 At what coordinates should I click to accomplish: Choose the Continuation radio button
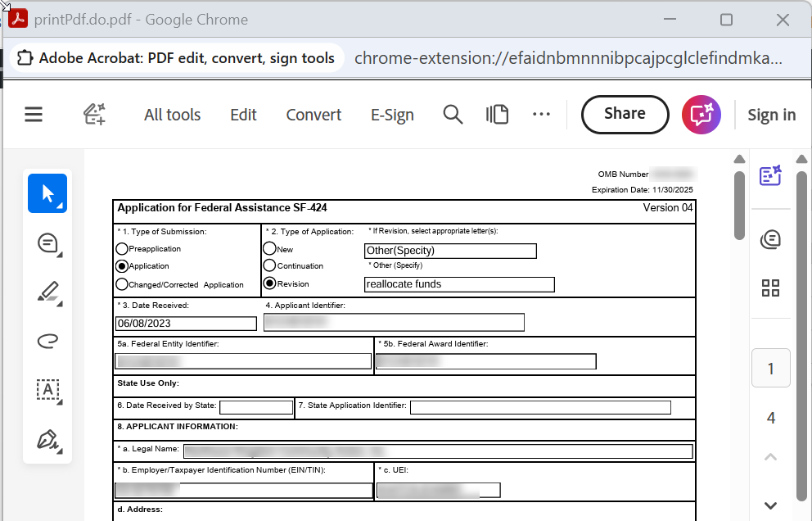[x=269, y=265]
